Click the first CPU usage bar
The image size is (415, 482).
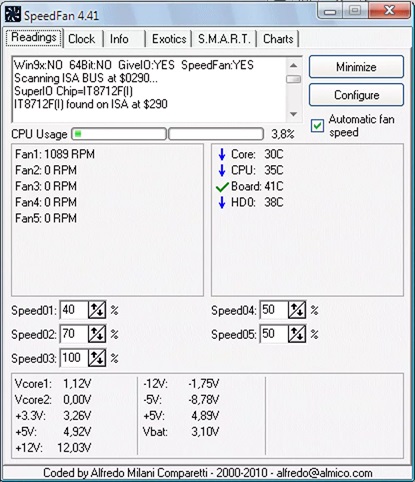[119, 134]
